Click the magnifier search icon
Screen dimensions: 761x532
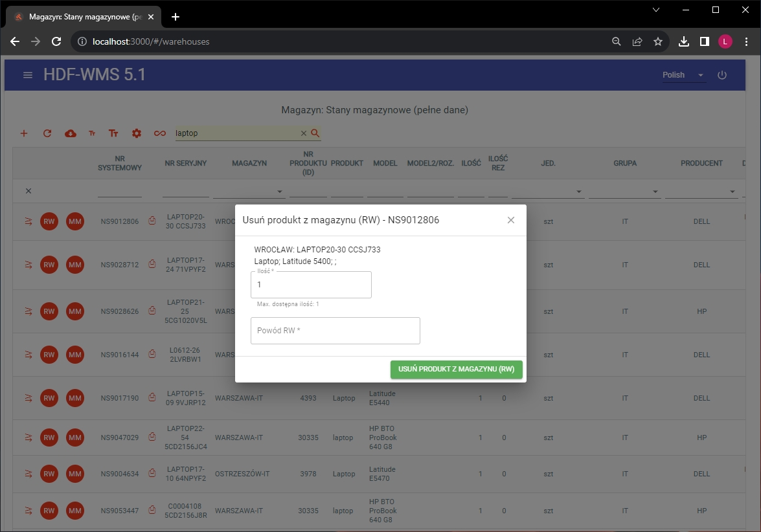(315, 133)
